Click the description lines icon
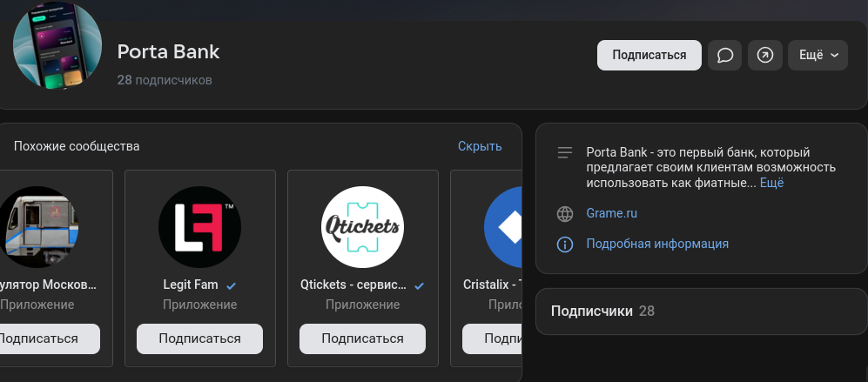The image size is (868, 382). click(565, 153)
